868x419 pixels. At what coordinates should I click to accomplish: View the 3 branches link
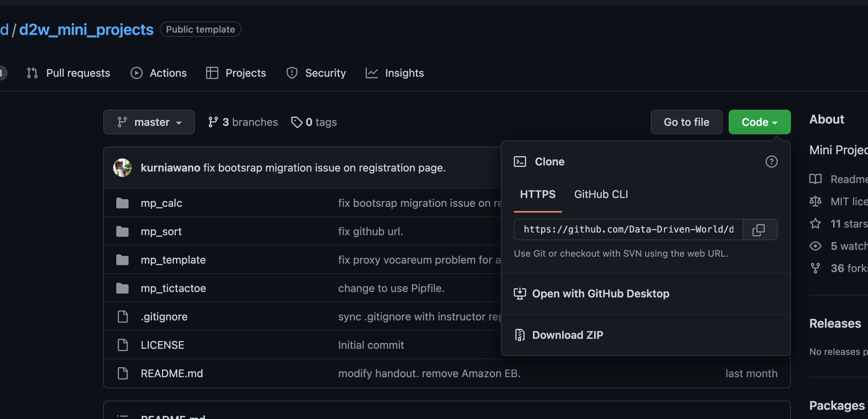pyautogui.click(x=243, y=122)
